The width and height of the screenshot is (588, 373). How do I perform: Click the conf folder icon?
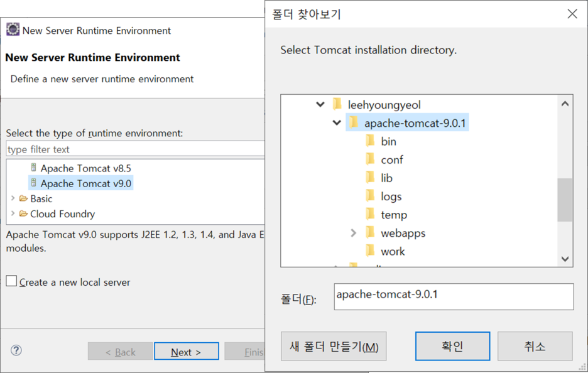pos(371,159)
